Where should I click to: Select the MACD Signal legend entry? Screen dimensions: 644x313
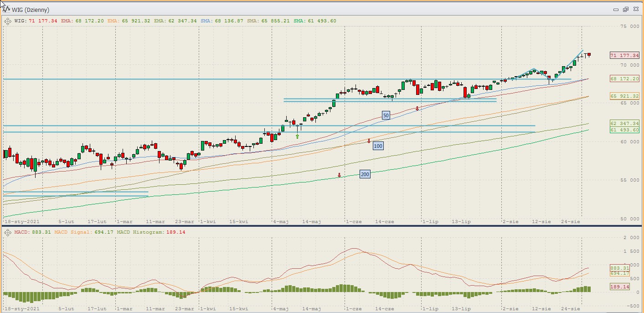point(83,232)
